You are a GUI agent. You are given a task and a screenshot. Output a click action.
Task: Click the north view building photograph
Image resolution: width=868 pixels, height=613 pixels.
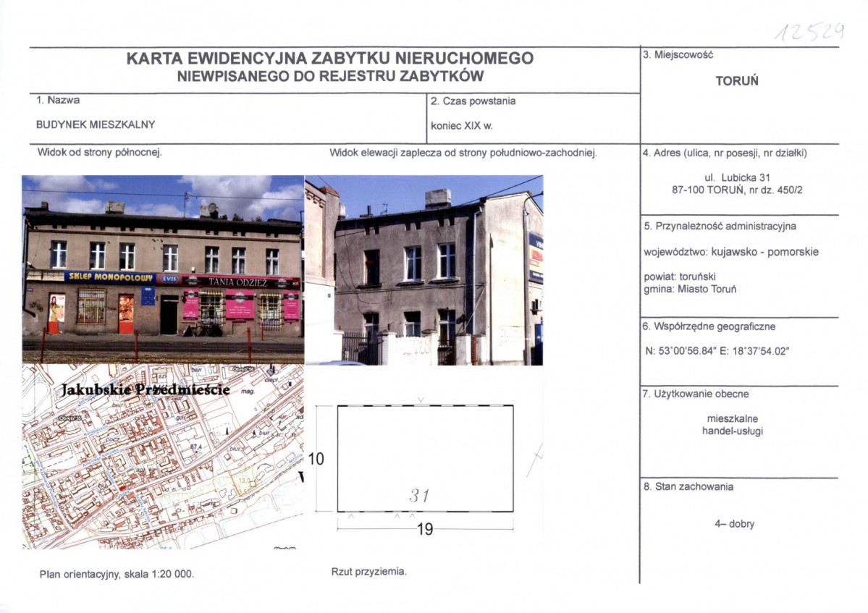coord(163,269)
